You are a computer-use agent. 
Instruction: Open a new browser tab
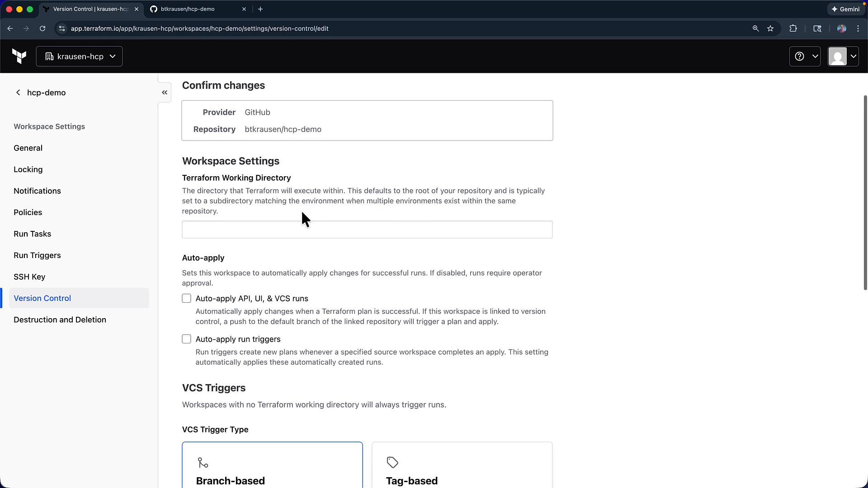tap(260, 9)
